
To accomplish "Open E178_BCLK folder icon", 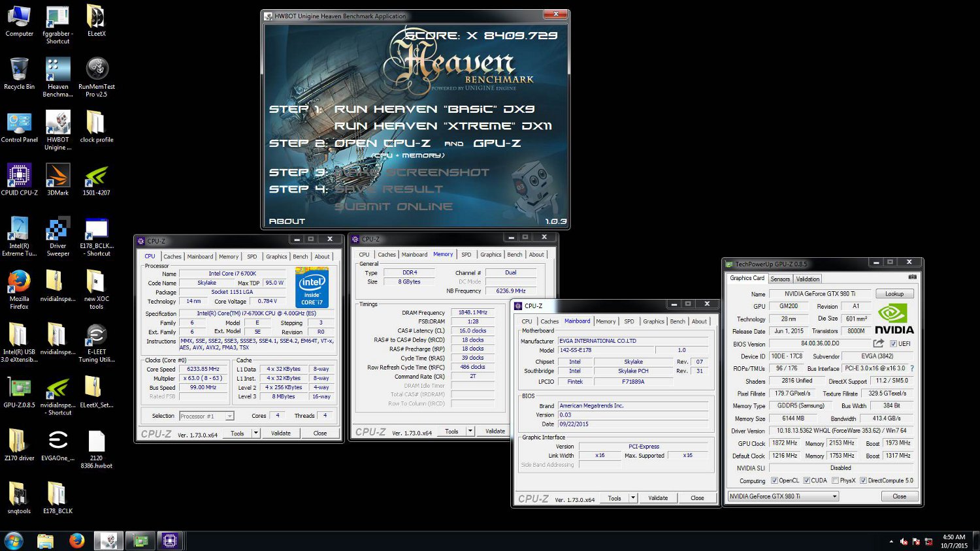I will click(x=57, y=498).
